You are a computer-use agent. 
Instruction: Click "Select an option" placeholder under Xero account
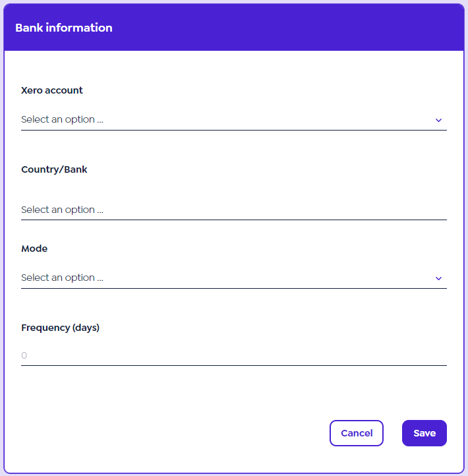(62, 120)
